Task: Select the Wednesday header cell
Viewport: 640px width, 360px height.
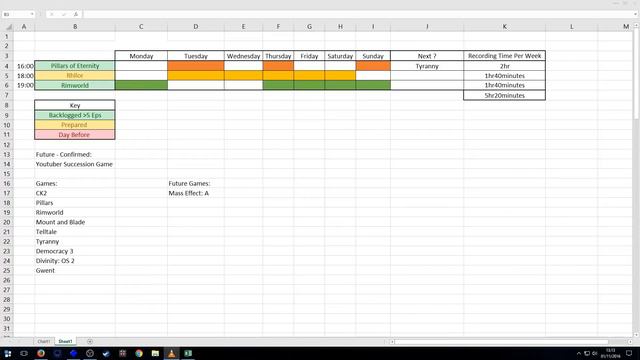Action: pos(243,56)
